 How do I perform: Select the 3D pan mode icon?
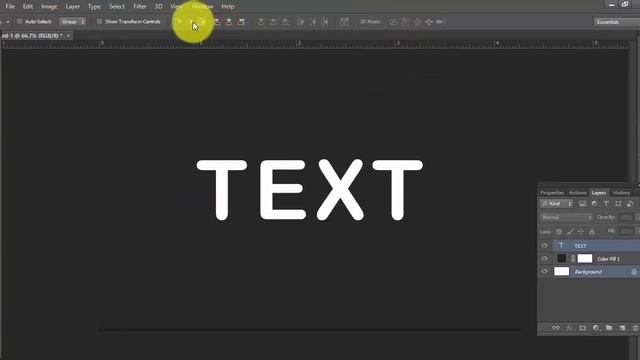click(417, 22)
